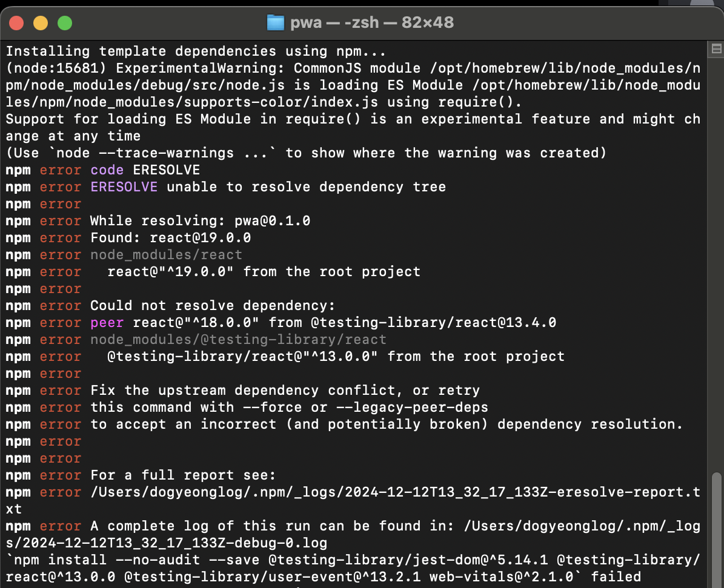Click the eresolve-report.txt log file path
Screen dimensions: 724x588
tap(394, 492)
